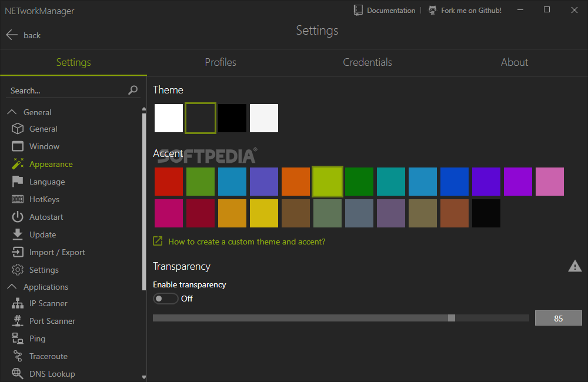Click the DNS Lookup globe icon
The image size is (588, 382).
point(18,373)
